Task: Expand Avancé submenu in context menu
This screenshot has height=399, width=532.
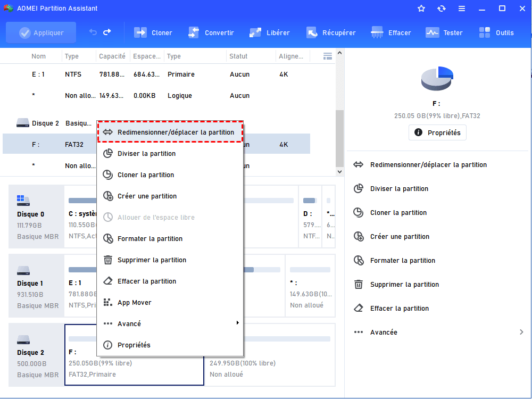Action: [x=170, y=323]
